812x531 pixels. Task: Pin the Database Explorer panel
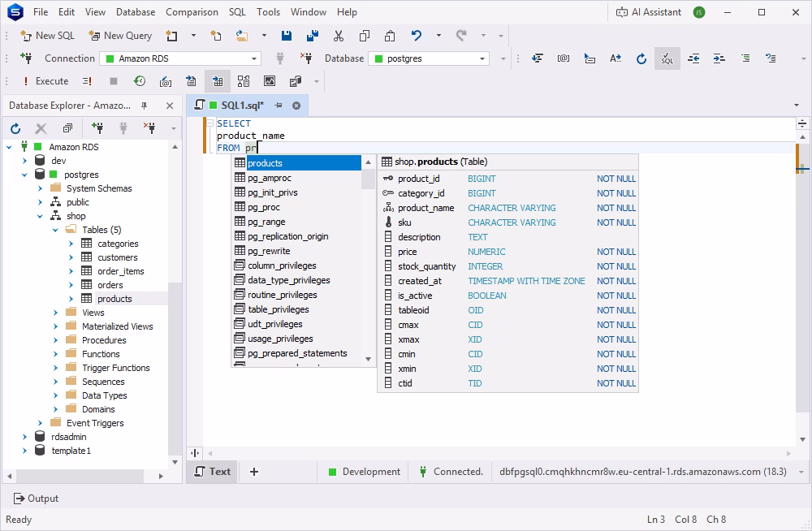[145, 106]
